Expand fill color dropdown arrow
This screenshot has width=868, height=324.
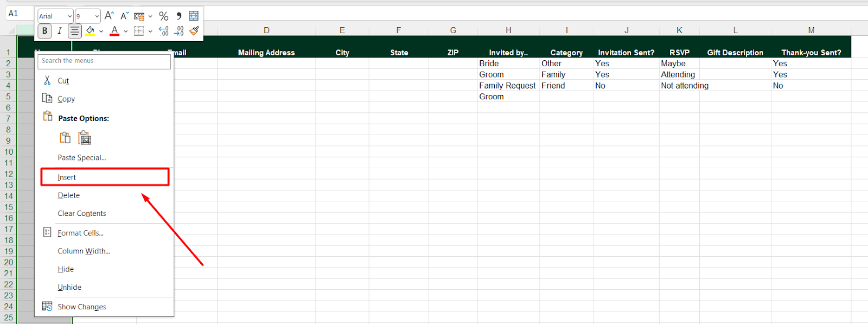(x=101, y=31)
